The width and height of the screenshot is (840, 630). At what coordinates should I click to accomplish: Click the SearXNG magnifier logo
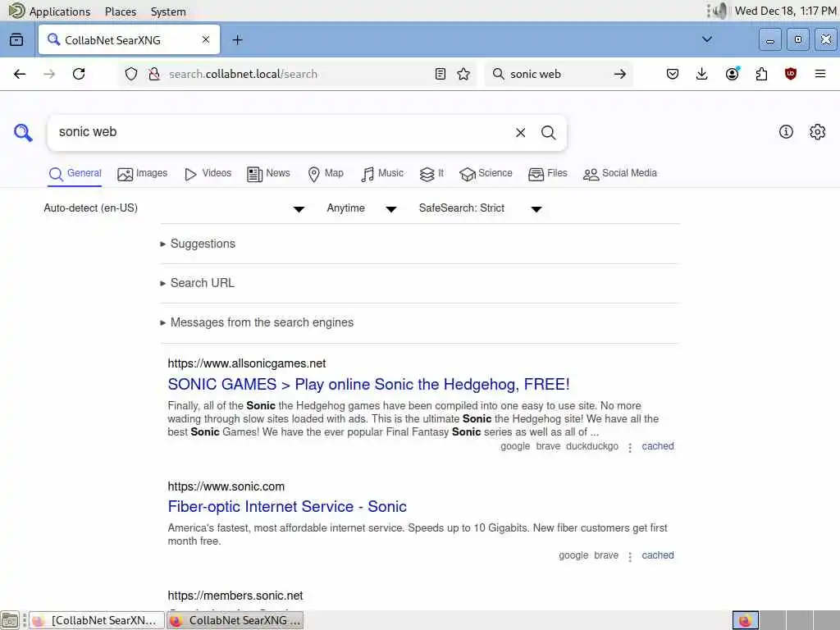[23, 132]
